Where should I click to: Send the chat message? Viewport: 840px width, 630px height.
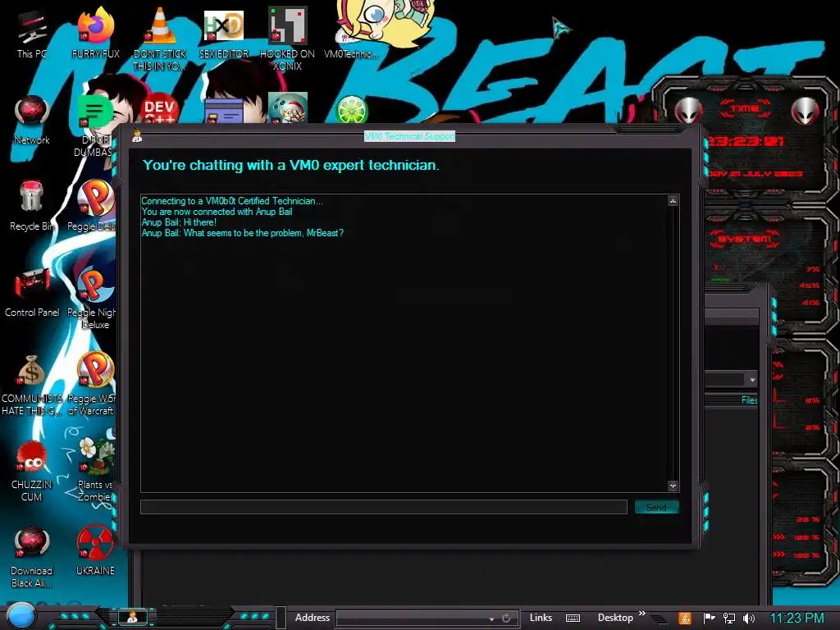coord(657,507)
